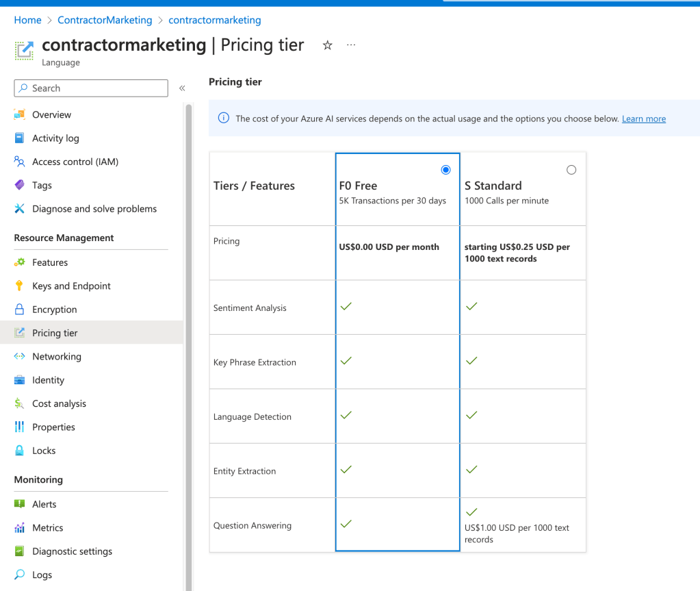Click the Pricing tier sidebar icon
Image resolution: width=700 pixels, height=591 pixels.
pos(19,333)
